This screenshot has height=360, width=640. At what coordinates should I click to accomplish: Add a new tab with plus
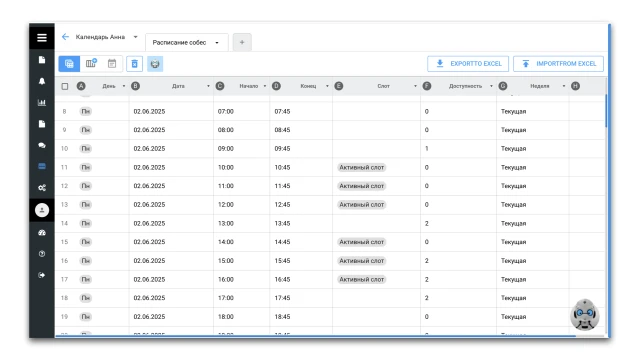coord(242,42)
